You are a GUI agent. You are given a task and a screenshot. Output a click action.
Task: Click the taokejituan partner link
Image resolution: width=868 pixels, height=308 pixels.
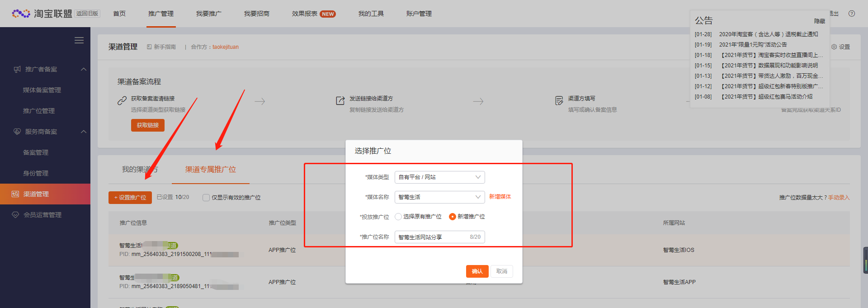(226, 47)
